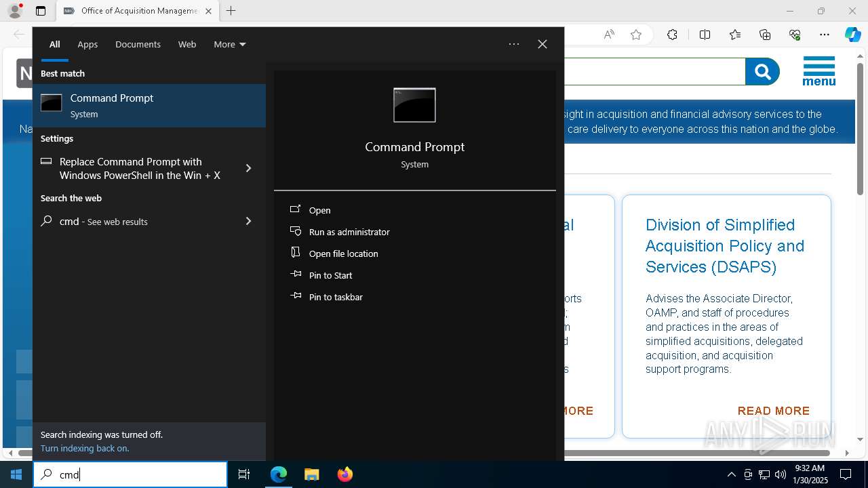Open Task View on taskbar

click(x=244, y=474)
